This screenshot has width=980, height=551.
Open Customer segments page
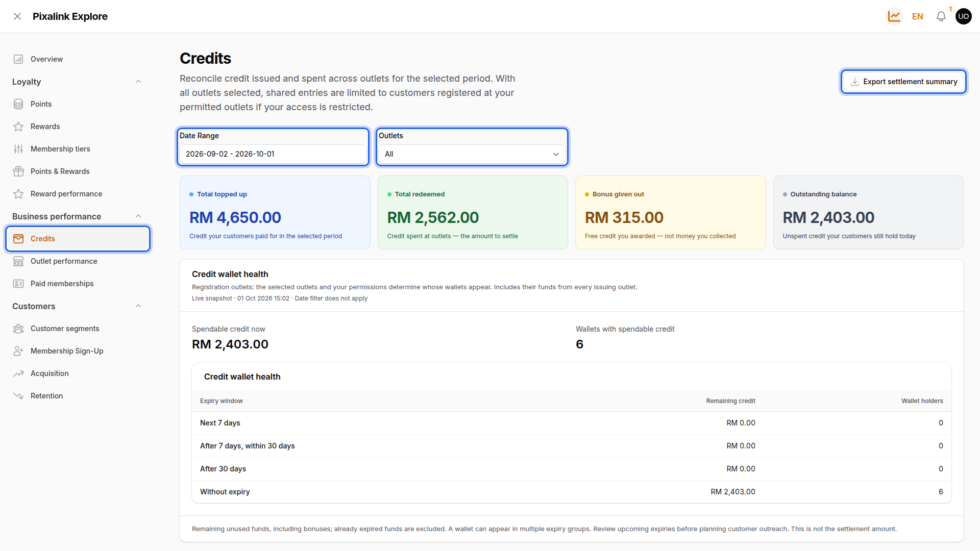pyautogui.click(x=78, y=329)
